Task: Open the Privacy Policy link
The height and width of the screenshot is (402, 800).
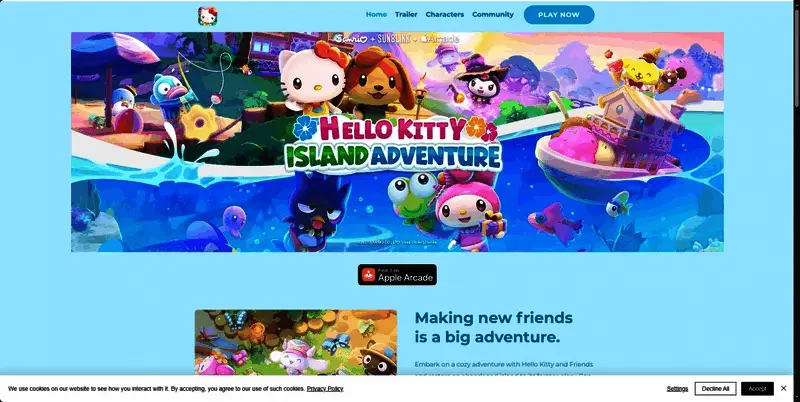Action: 324,389
